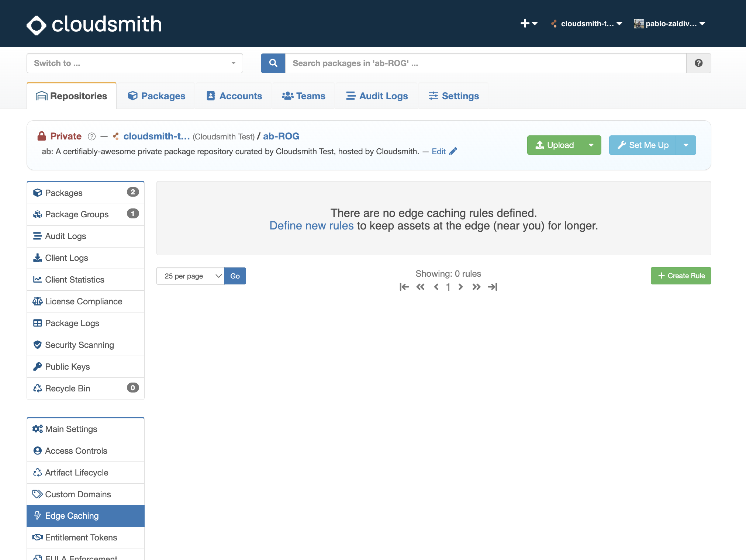Expand the Upload dropdown arrow

tap(591, 145)
